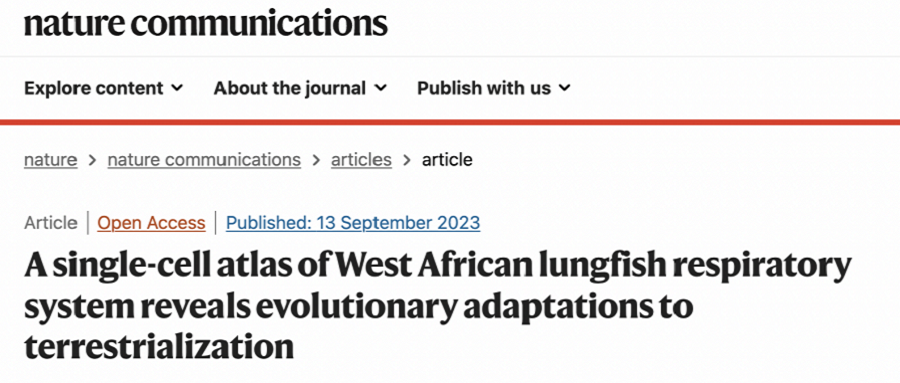This screenshot has height=383, width=900.
Task: Click the Published: 13 September 2023 link
Action: 353,223
